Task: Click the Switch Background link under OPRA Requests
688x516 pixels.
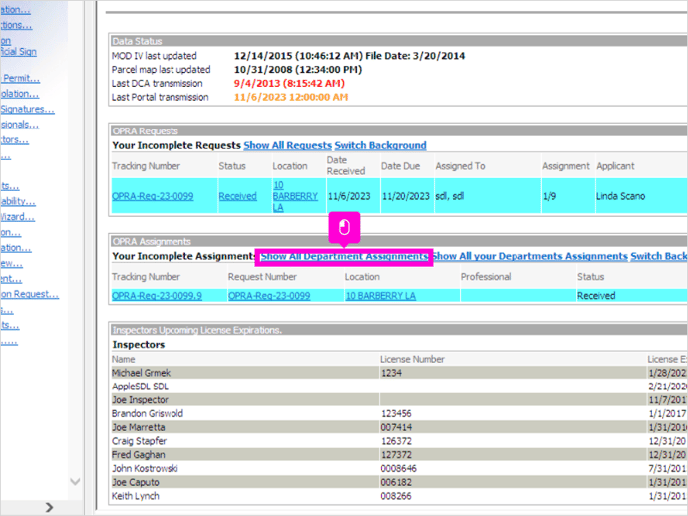Action: (380, 145)
